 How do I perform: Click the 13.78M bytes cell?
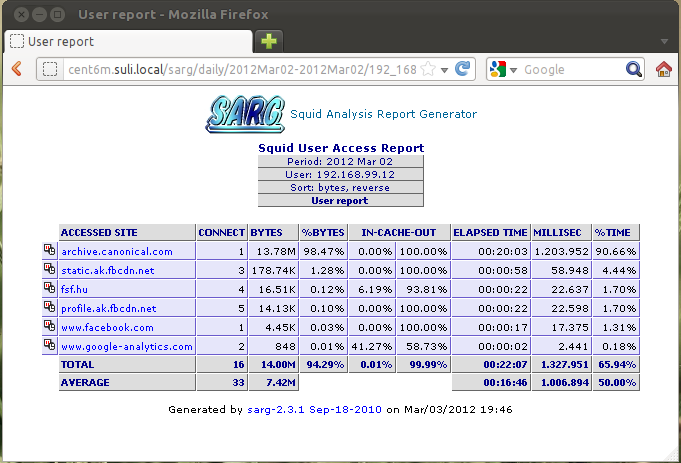tap(273, 251)
